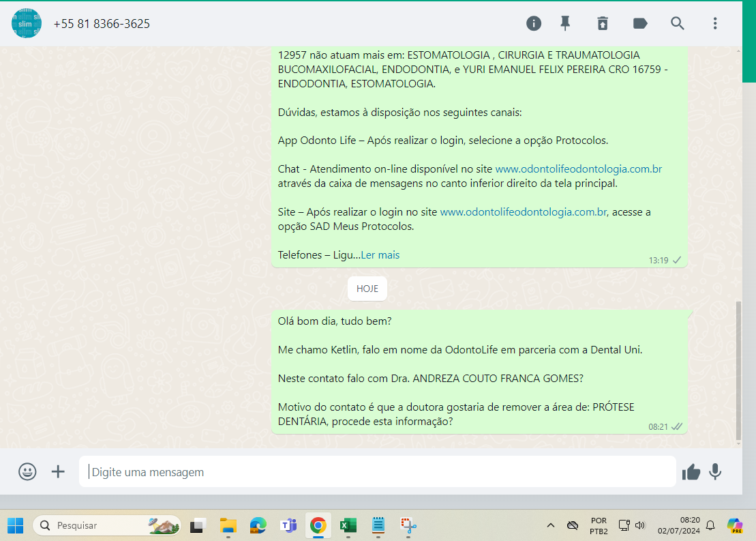The width and height of the screenshot is (756, 541).
Task: Open odontolifeodontologia link in the Site line
Action: pos(524,212)
